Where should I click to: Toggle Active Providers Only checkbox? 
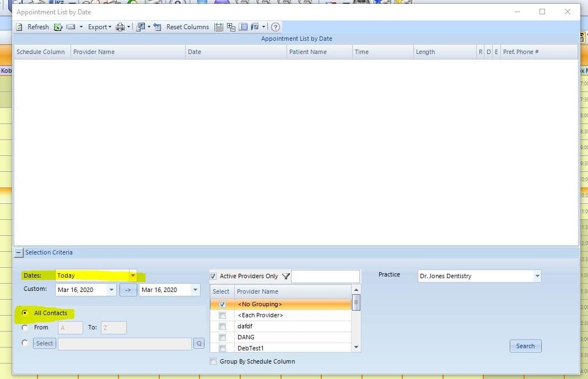click(213, 277)
